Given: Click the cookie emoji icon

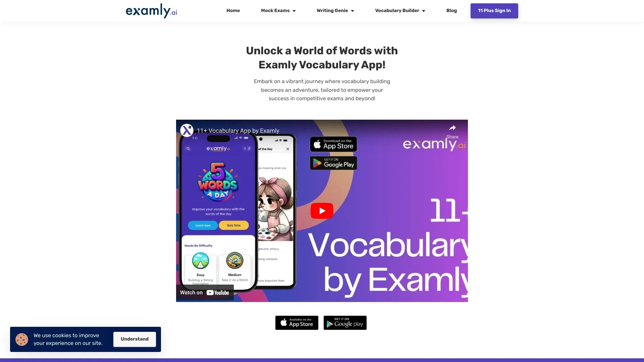Looking at the screenshot, I should coord(22,339).
